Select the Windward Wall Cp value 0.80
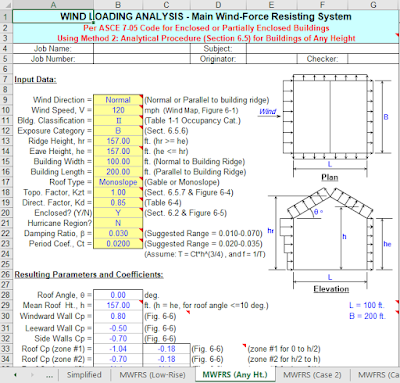 click(x=118, y=316)
